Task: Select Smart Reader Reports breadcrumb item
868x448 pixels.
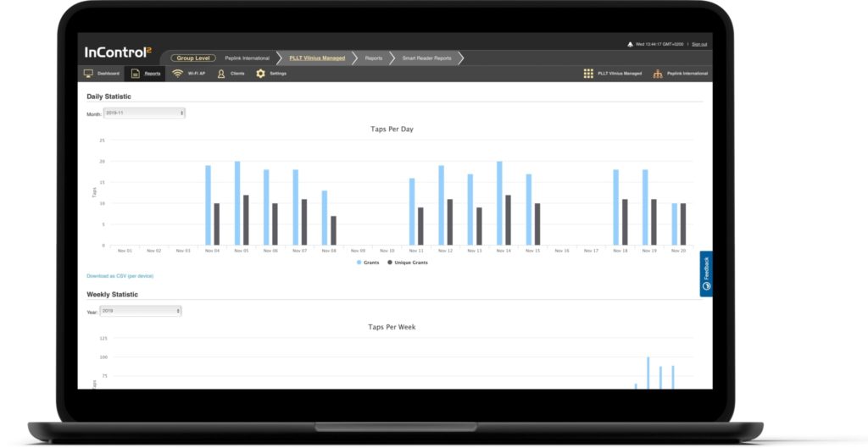Action: [x=428, y=58]
